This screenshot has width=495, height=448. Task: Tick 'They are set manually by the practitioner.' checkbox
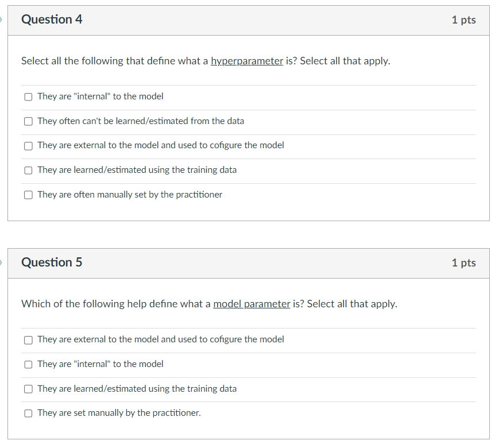coord(28,413)
